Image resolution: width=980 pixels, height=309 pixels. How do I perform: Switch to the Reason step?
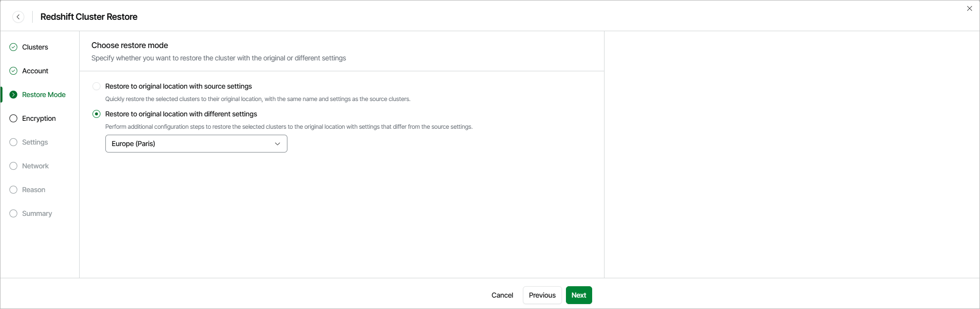[x=34, y=190]
